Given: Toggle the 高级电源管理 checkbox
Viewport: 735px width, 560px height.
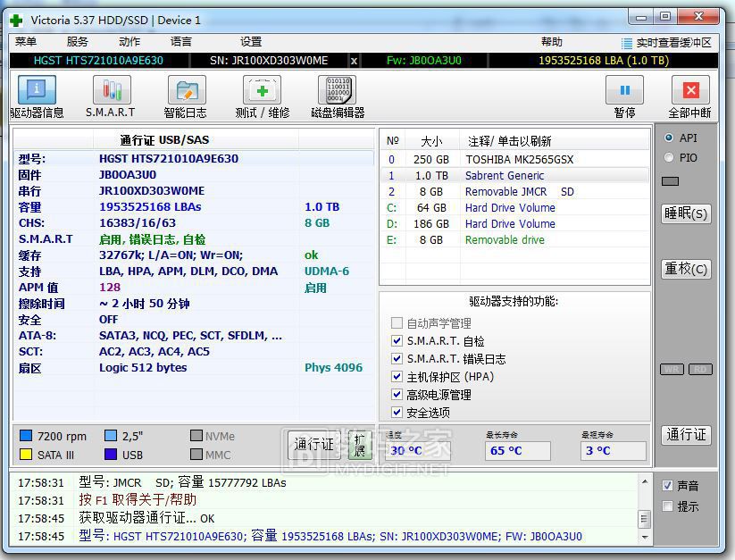Looking at the screenshot, I should [397, 394].
